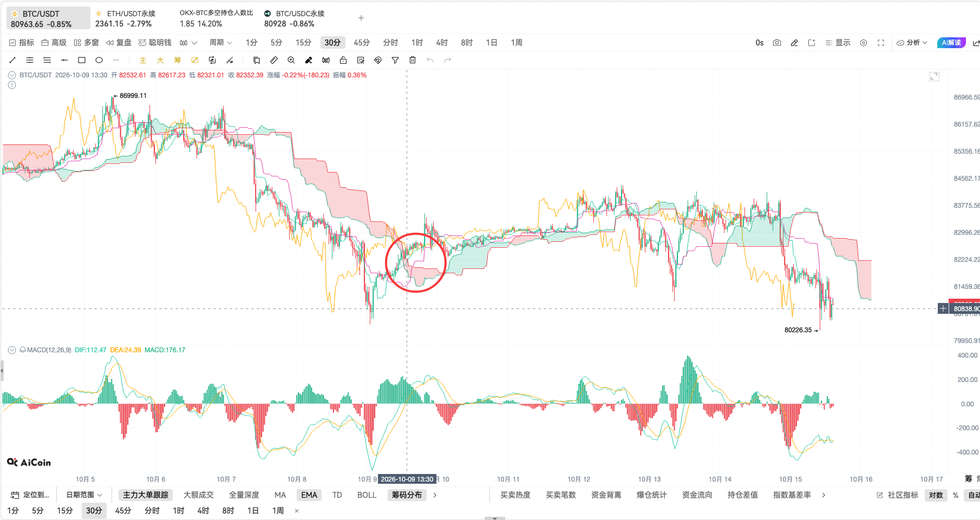Click the orange 筹 chip distribution icon

[x=178, y=60]
